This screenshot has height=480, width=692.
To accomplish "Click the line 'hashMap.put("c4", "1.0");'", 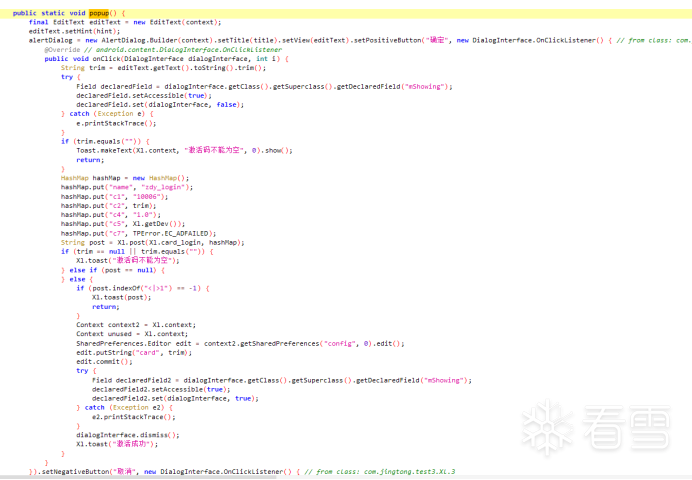I will tap(111, 215).
